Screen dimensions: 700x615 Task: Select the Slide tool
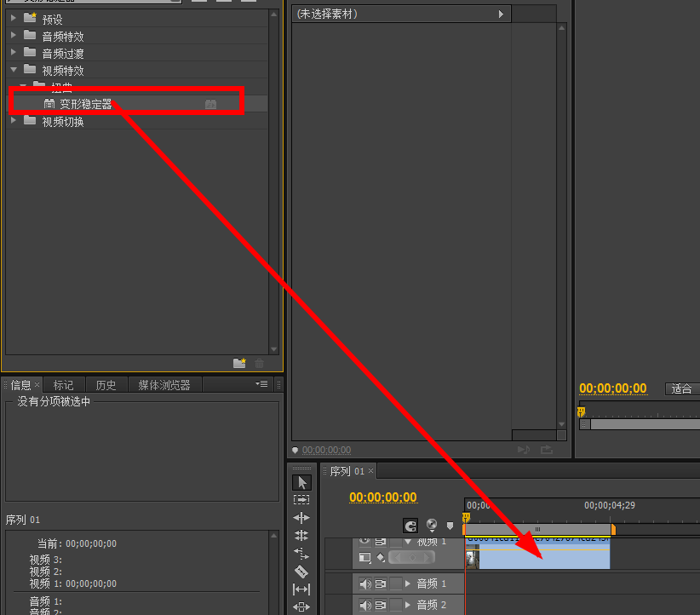pyautogui.click(x=301, y=606)
